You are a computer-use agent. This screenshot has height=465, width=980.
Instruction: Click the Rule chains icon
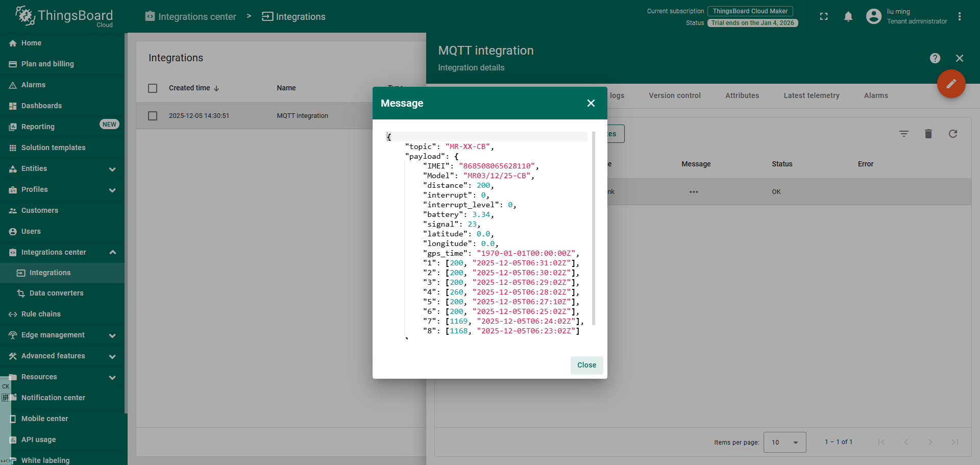click(x=13, y=314)
